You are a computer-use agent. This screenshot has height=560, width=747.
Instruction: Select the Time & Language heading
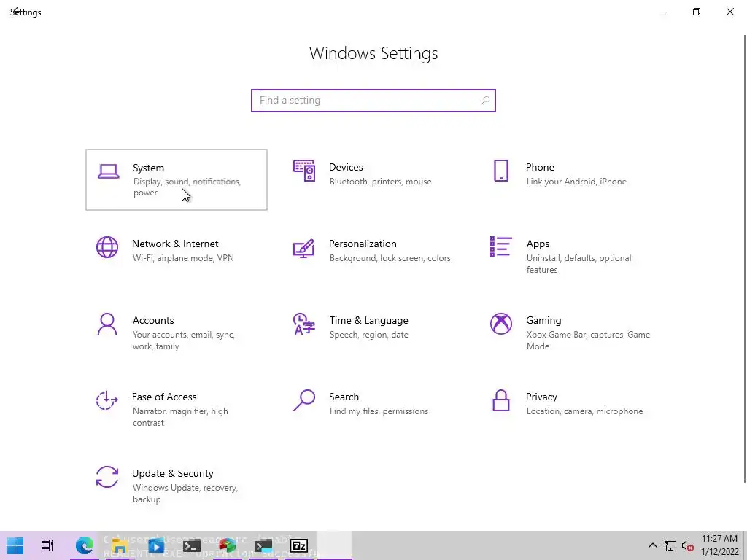point(368,321)
